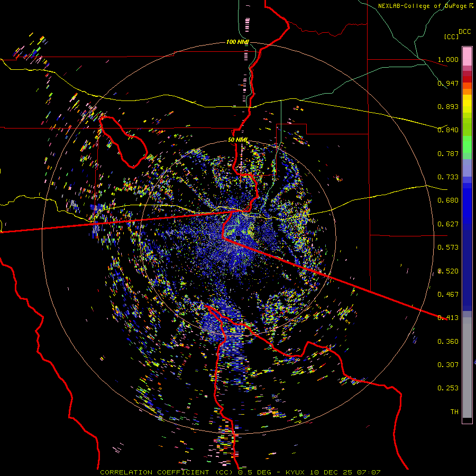Click the 0.680 legend value

(448, 200)
